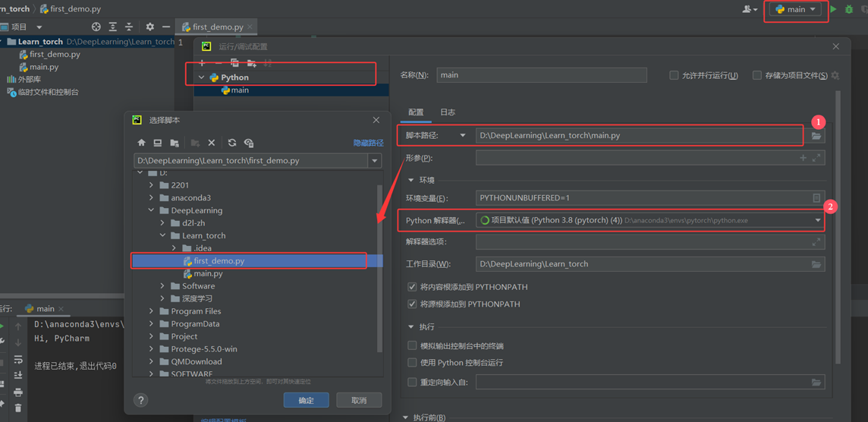This screenshot has width=868, height=422.
Task: Browse for the 工作目录 folder
Action: click(x=816, y=264)
